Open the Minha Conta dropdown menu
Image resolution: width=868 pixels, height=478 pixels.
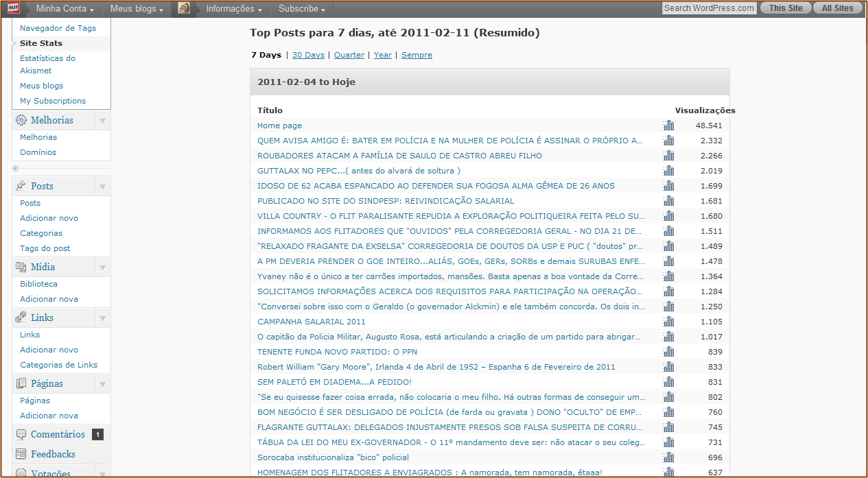coord(65,9)
